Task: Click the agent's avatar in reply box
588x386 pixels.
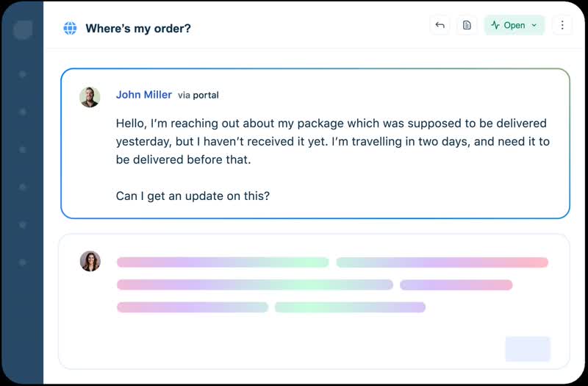Action: click(90, 261)
